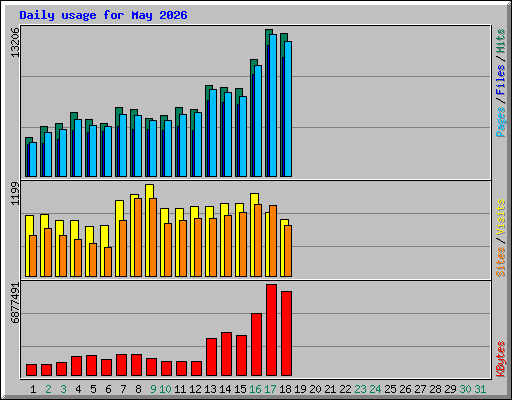
Task: Click the 1199 visits axis value
Action: coord(15,194)
